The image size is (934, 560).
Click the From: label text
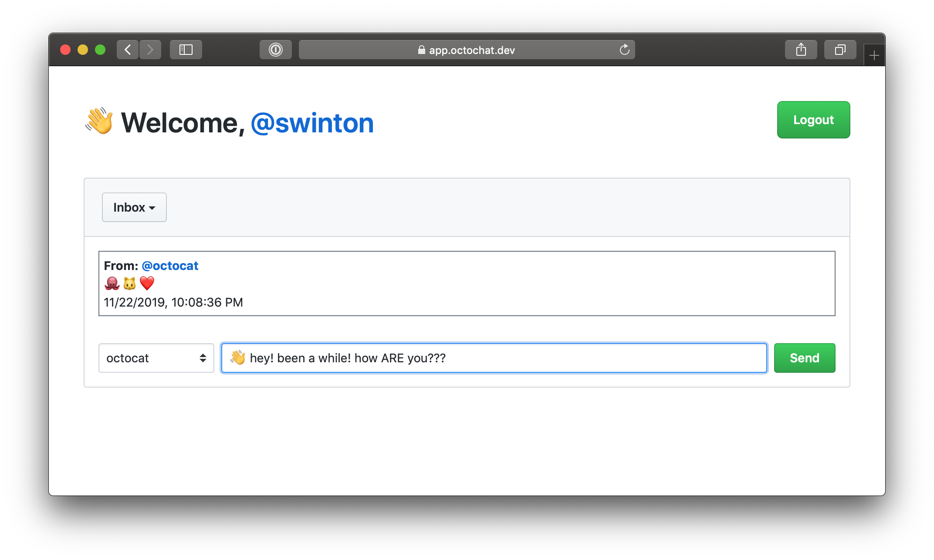121,266
